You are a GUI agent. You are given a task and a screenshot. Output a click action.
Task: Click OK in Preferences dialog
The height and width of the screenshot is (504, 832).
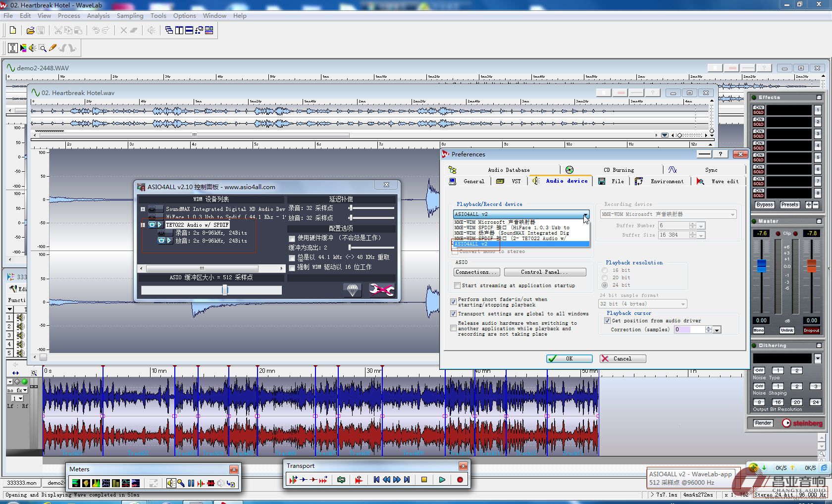point(570,358)
